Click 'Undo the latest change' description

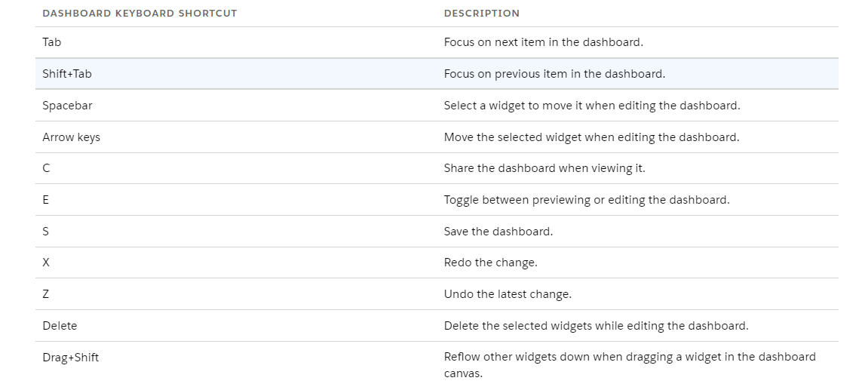click(508, 294)
